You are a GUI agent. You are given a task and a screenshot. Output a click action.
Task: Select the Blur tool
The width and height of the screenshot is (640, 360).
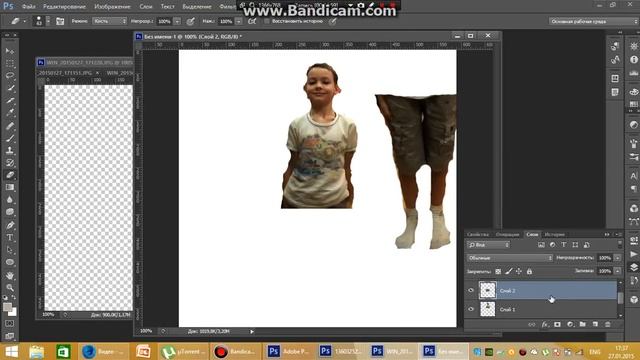(x=10, y=200)
